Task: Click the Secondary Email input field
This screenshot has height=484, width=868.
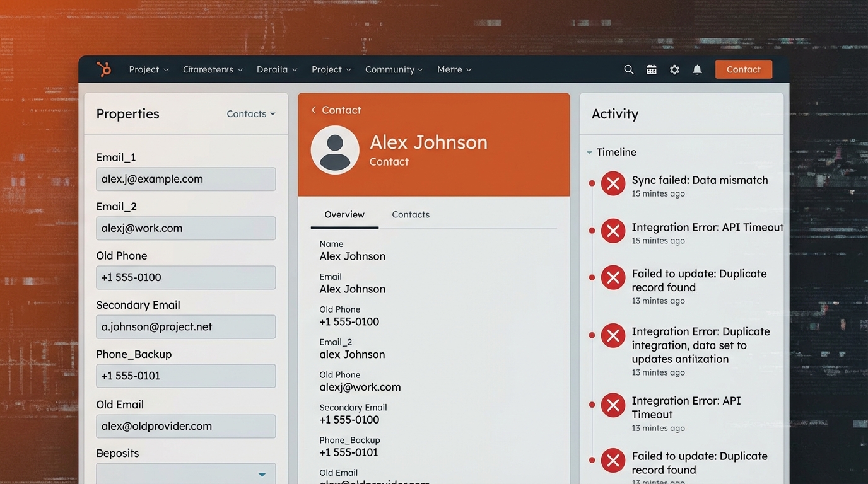Action: pyautogui.click(x=185, y=326)
